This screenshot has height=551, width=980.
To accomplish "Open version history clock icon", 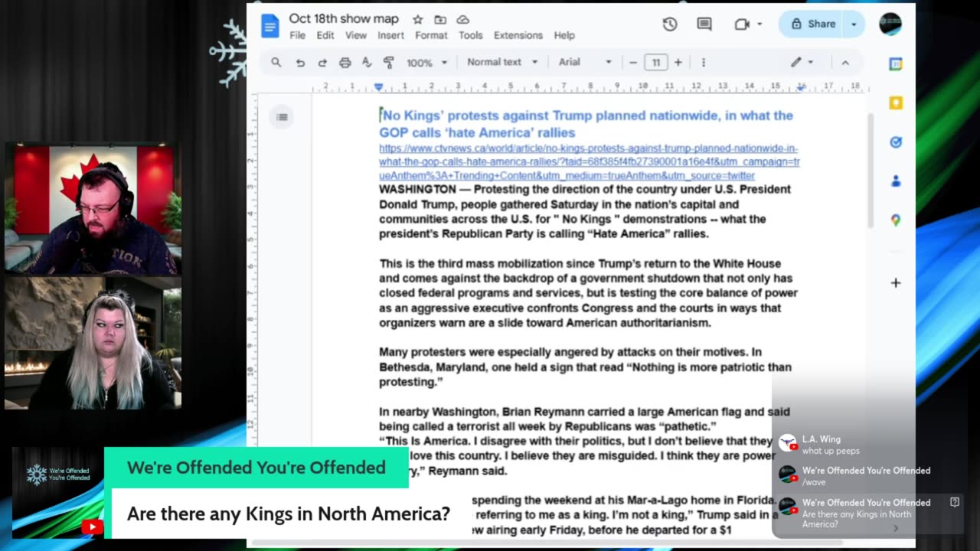I will pos(670,24).
